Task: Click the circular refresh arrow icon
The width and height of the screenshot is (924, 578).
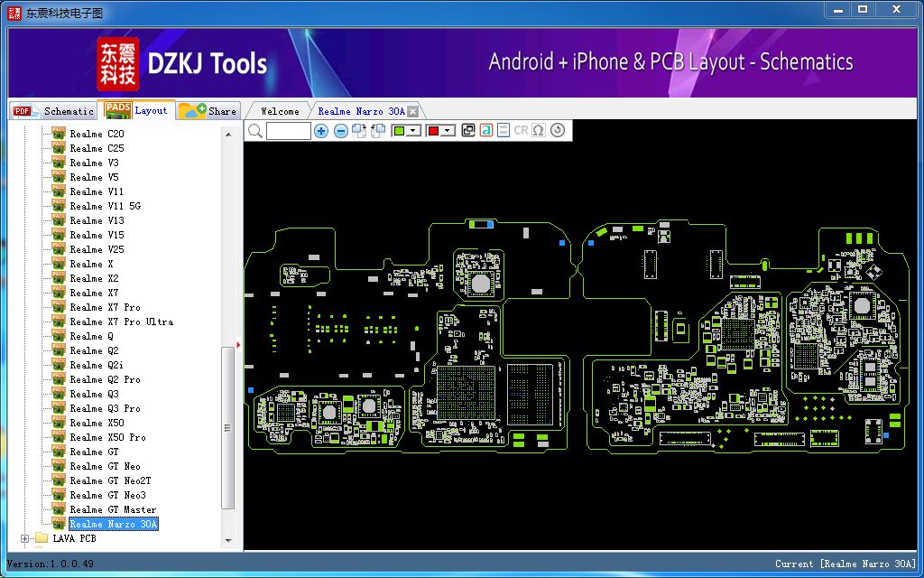Action: (558, 130)
